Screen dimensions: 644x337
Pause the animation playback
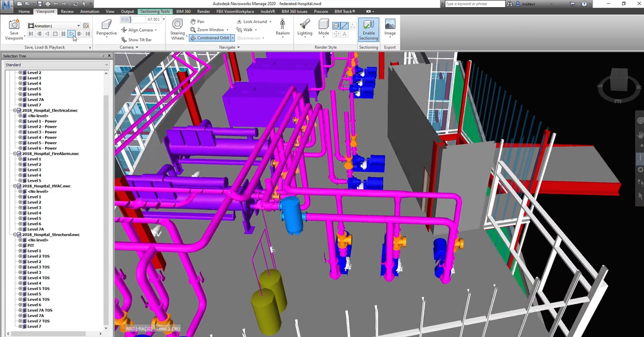[63, 34]
